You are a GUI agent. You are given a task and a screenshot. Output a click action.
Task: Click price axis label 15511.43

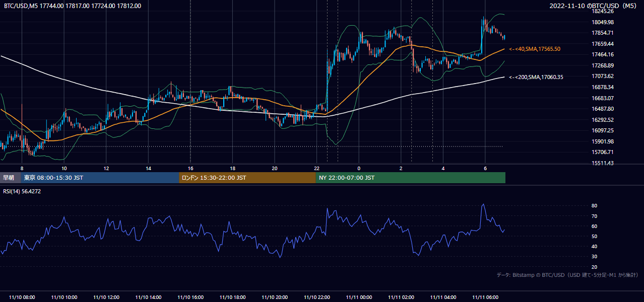click(603, 163)
